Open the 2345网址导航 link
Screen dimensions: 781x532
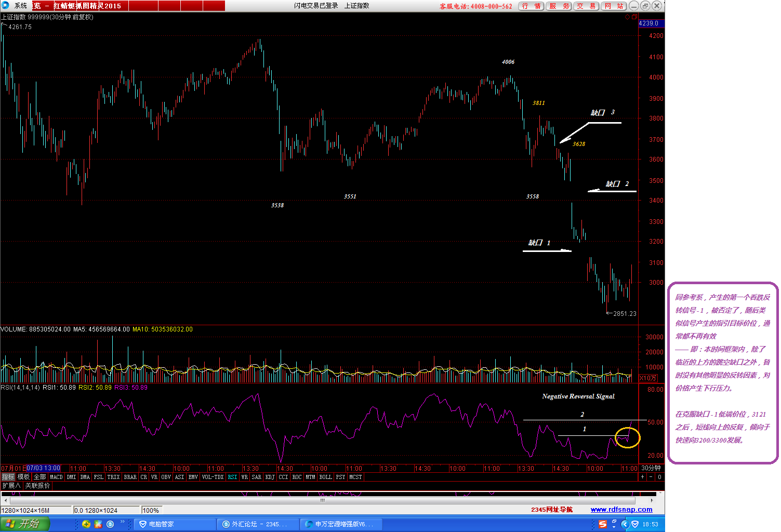(552, 510)
